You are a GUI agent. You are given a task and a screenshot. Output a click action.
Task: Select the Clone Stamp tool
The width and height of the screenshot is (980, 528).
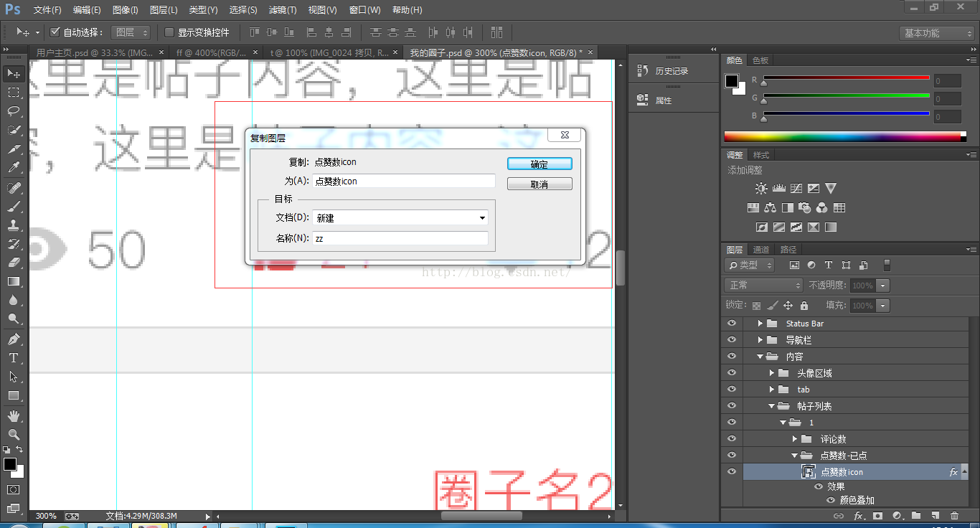tap(14, 225)
